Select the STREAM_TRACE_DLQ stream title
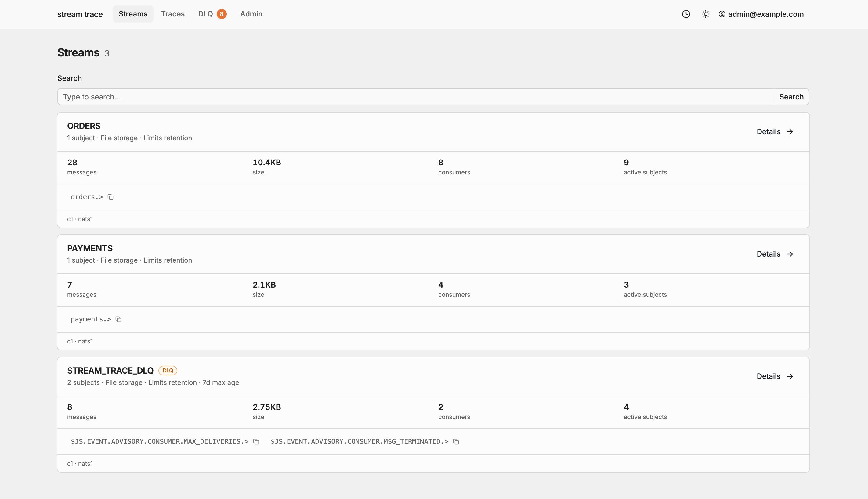The image size is (868, 499). point(110,371)
